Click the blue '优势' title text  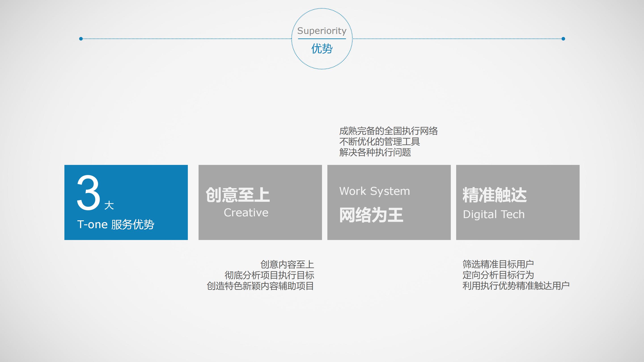322,48
